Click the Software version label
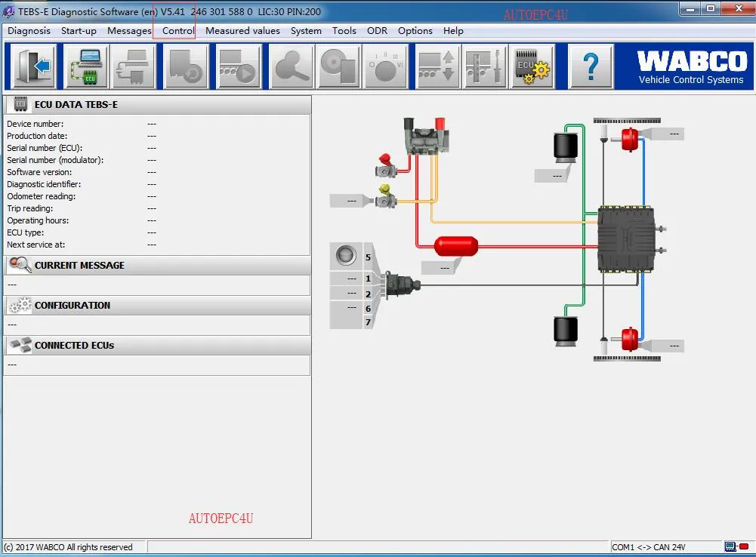This screenshot has height=557, width=756. click(x=39, y=172)
